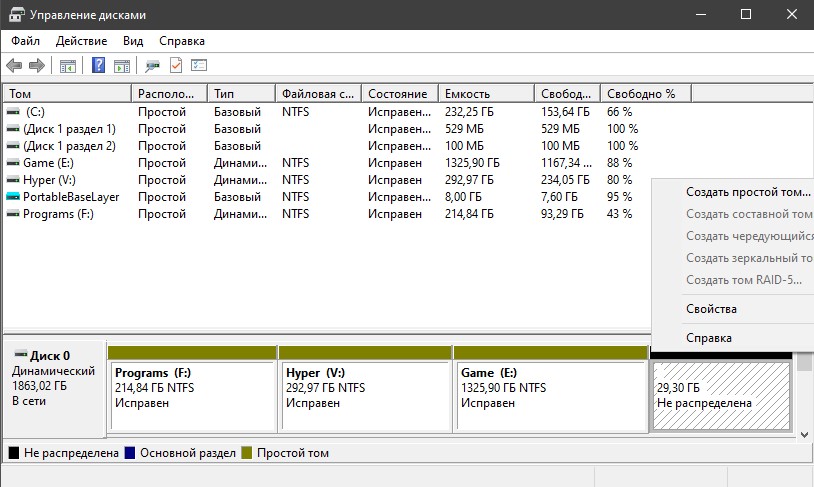814x487 pixels.
Task: Select Programs (F:) row in volume list
Action: click(x=327, y=214)
